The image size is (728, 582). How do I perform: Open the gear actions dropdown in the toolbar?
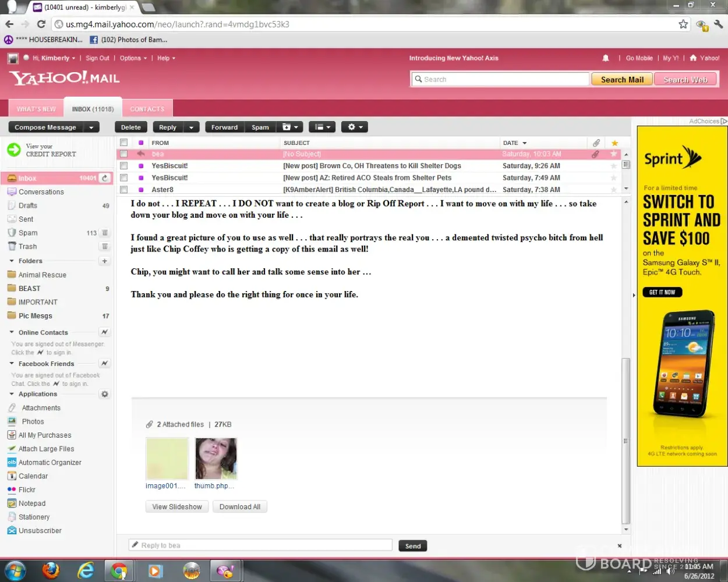pos(355,127)
